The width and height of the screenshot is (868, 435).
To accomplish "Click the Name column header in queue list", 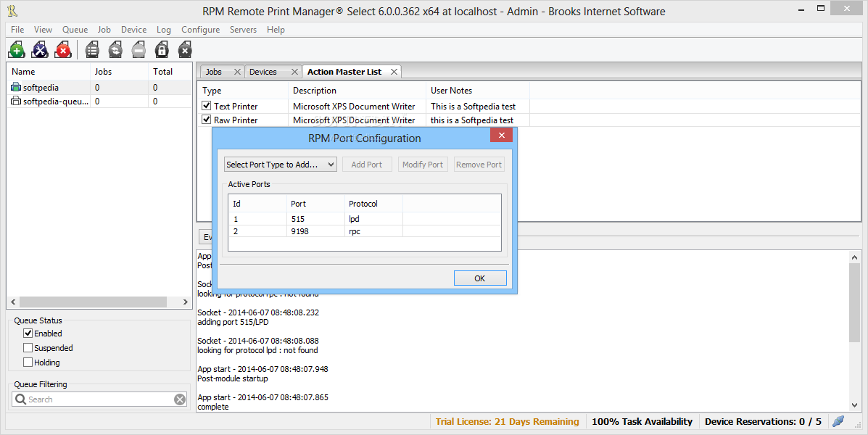I will [49, 71].
